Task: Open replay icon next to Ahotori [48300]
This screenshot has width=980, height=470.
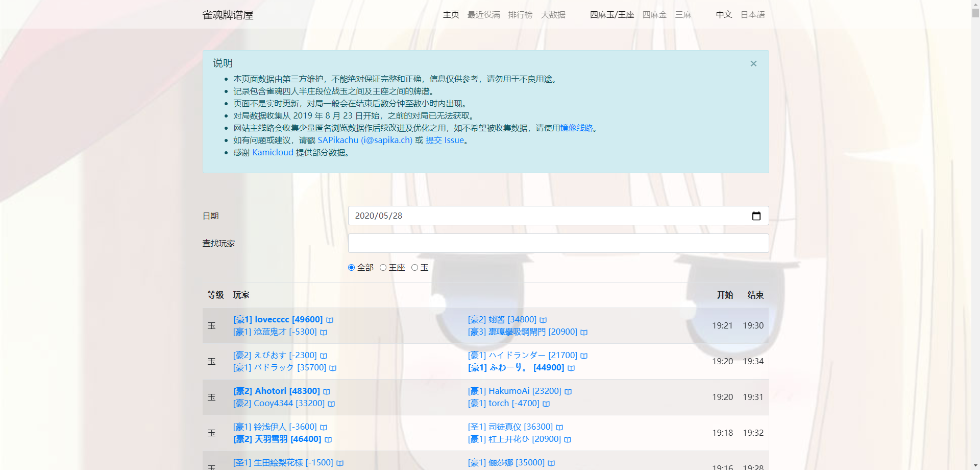Action: [x=327, y=392]
